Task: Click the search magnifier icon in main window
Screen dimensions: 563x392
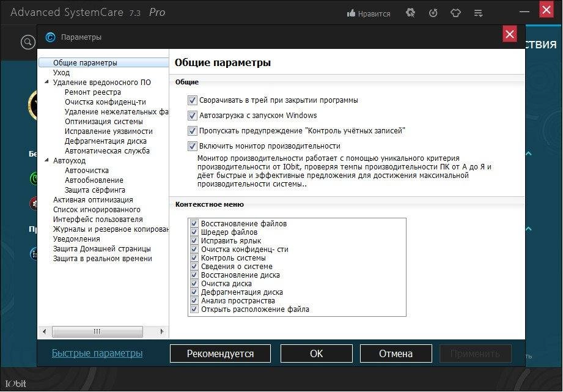Action: tap(28, 42)
